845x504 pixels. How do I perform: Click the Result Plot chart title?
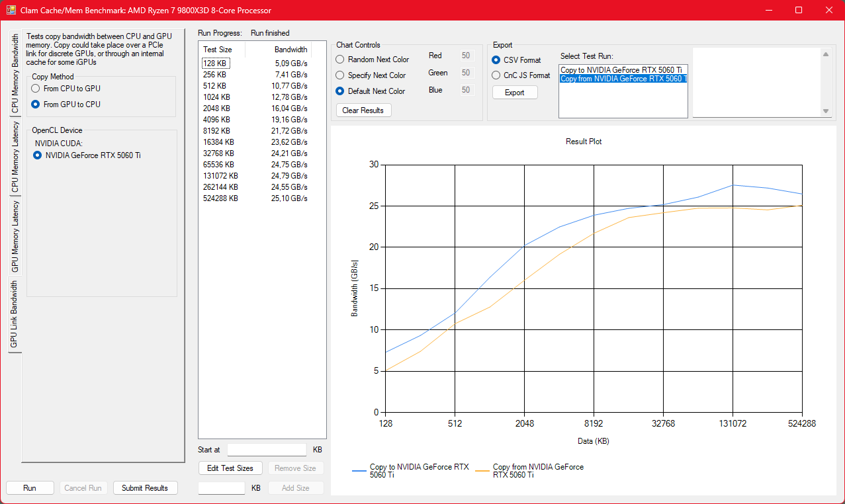click(x=584, y=142)
